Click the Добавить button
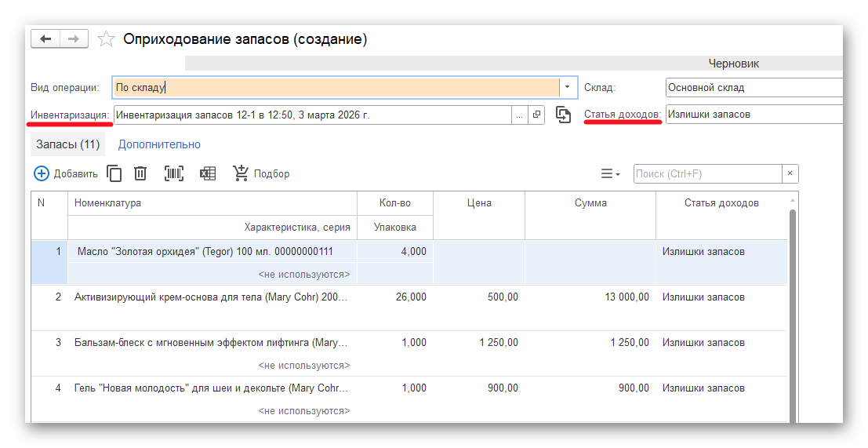 coord(66,173)
